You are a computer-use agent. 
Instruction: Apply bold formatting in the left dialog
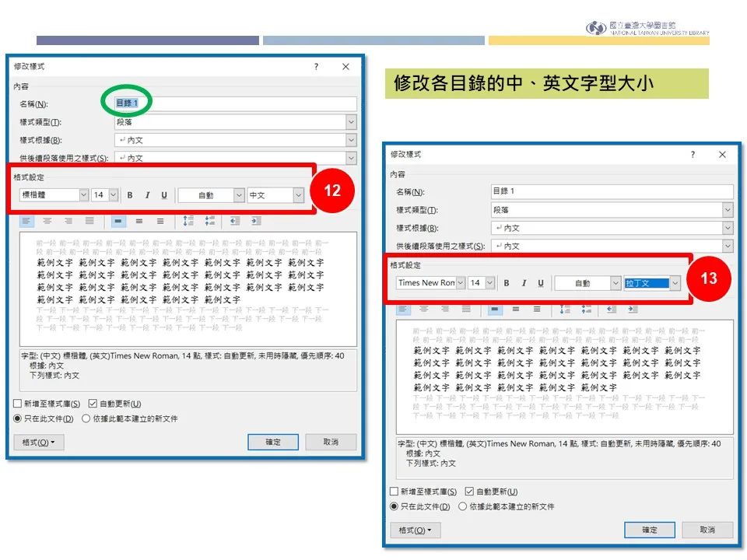coord(129,194)
